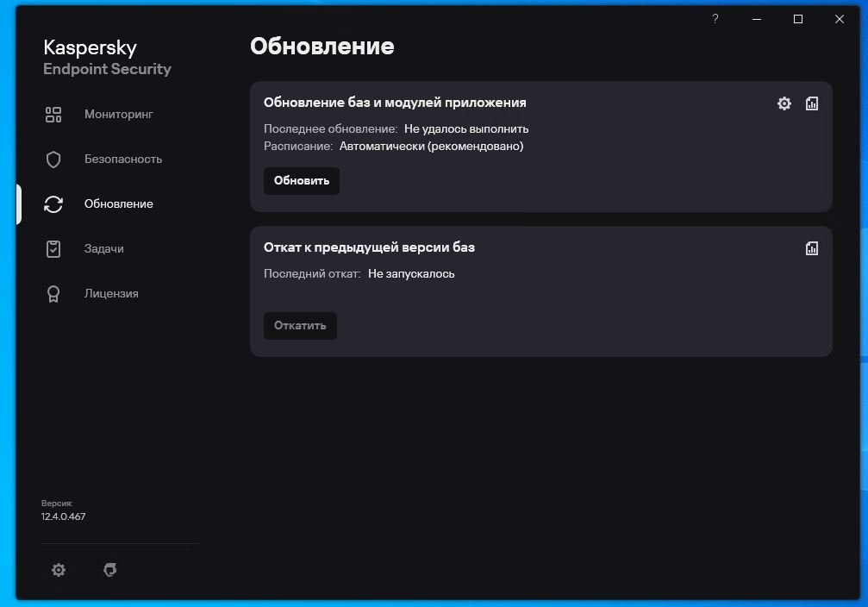Click label 'Последнее обновление:'
The height and width of the screenshot is (607, 868).
(330, 129)
